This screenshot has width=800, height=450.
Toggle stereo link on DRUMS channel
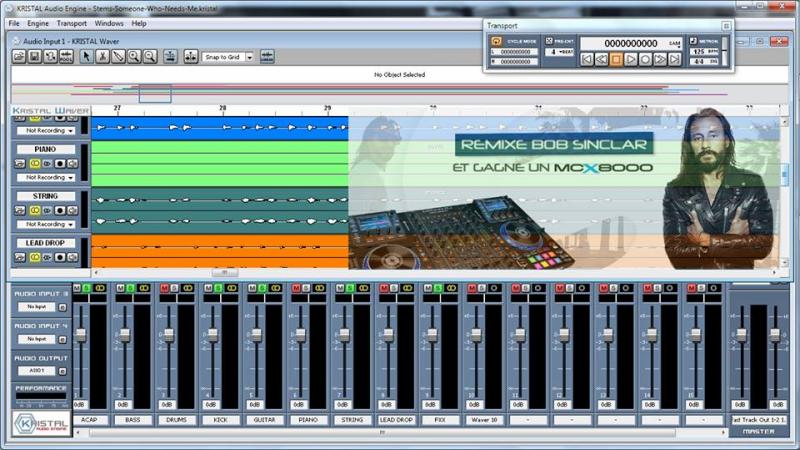(x=188, y=288)
